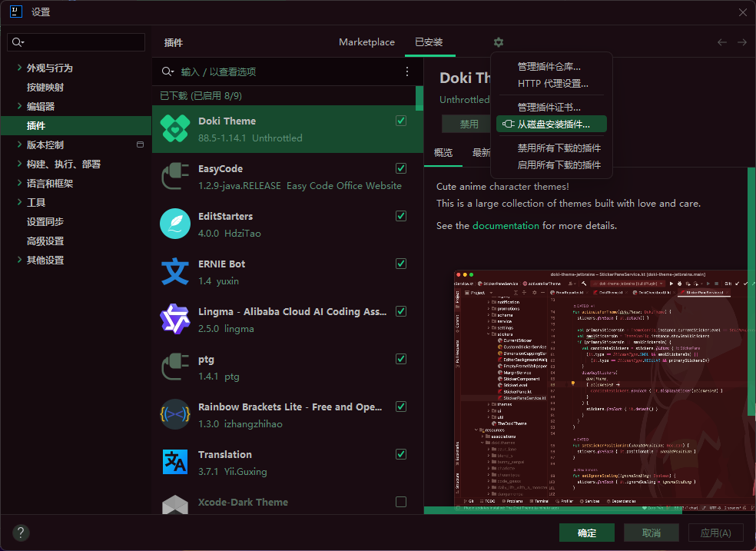Screen dimensions: 756x551
Task: Click the Lingma plugin icon
Action: coord(174,319)
